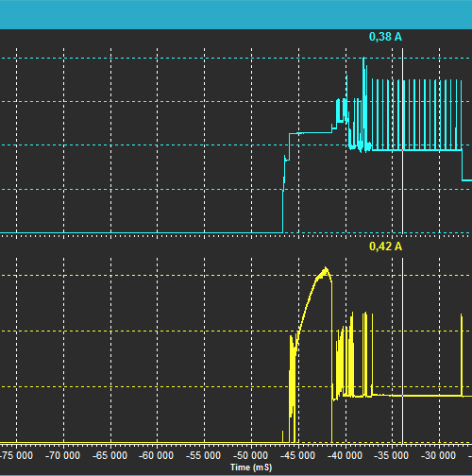472x476 pixels.
Task: Click the yellow 0,42 A cursor reading
Action: pos(385,246)
